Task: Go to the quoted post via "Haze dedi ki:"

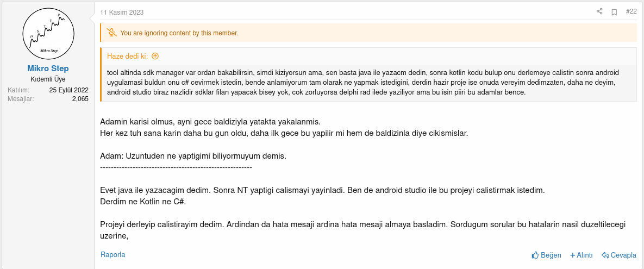Action: (x=128, y=56)
